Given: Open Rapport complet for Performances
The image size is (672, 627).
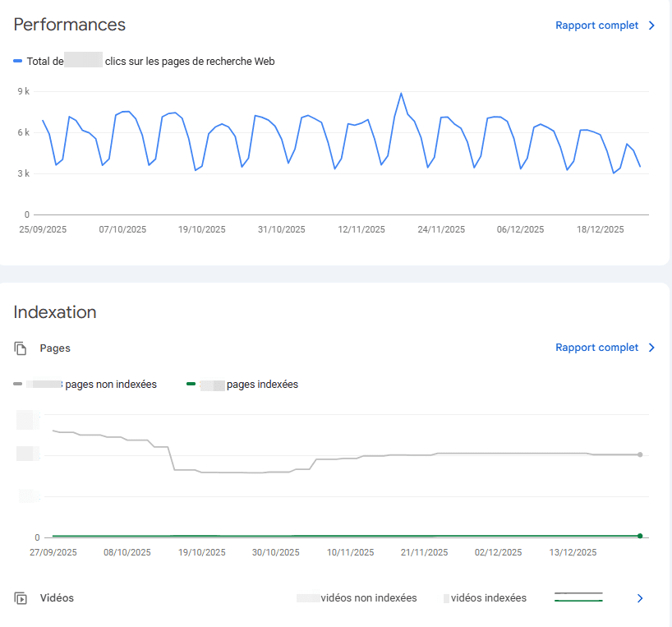Looking at the screenshot, I should 597,25.
